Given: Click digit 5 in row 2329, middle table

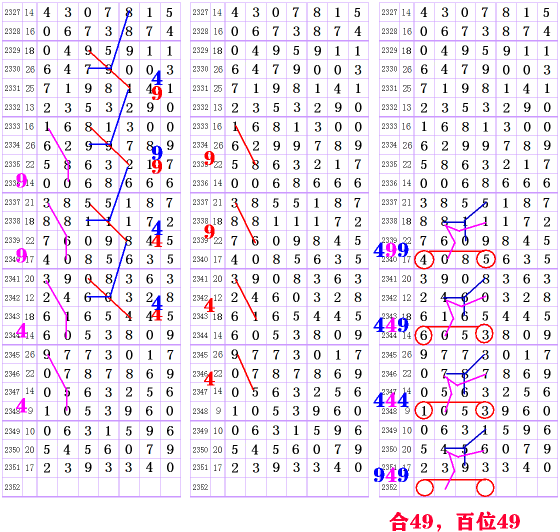Looking at the screenshot, I should 296,51.
